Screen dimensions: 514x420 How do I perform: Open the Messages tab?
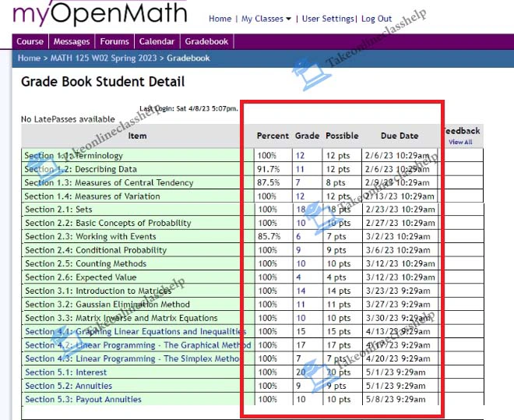pos(72,42)
